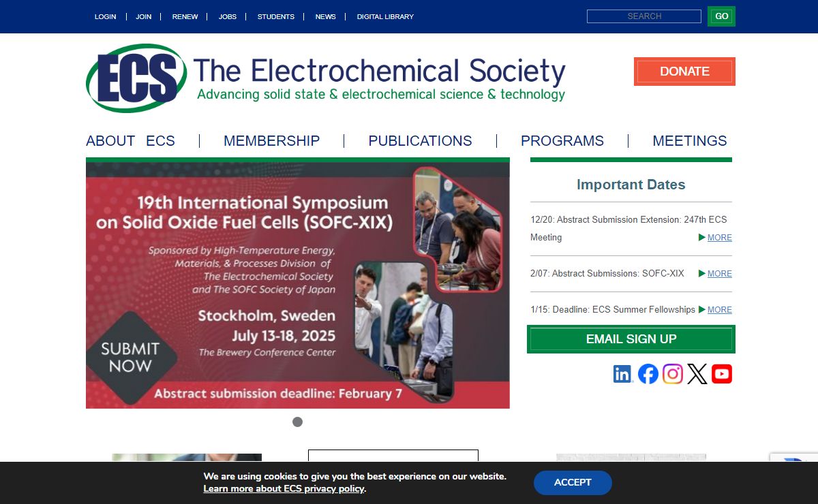Open the ECS Facebook page icon

648,374
